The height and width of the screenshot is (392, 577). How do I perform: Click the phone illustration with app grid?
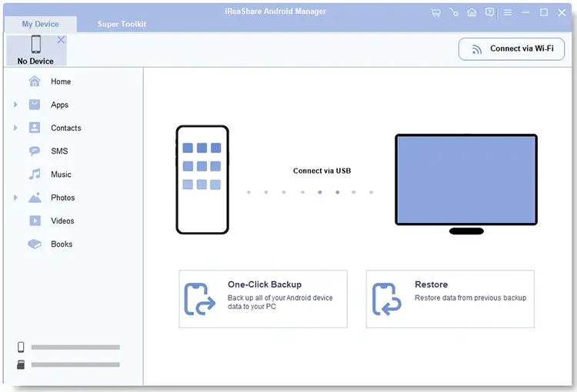[202, 180]
